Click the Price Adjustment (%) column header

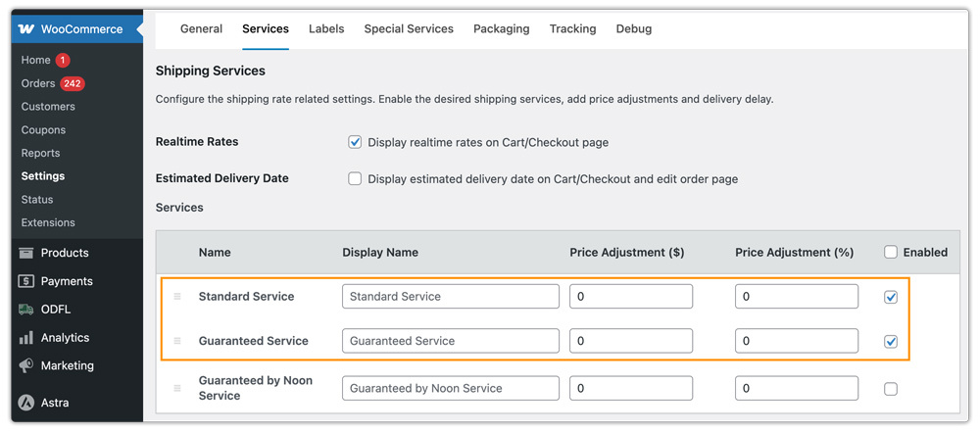pyautogui.click(x=795, y=253)
